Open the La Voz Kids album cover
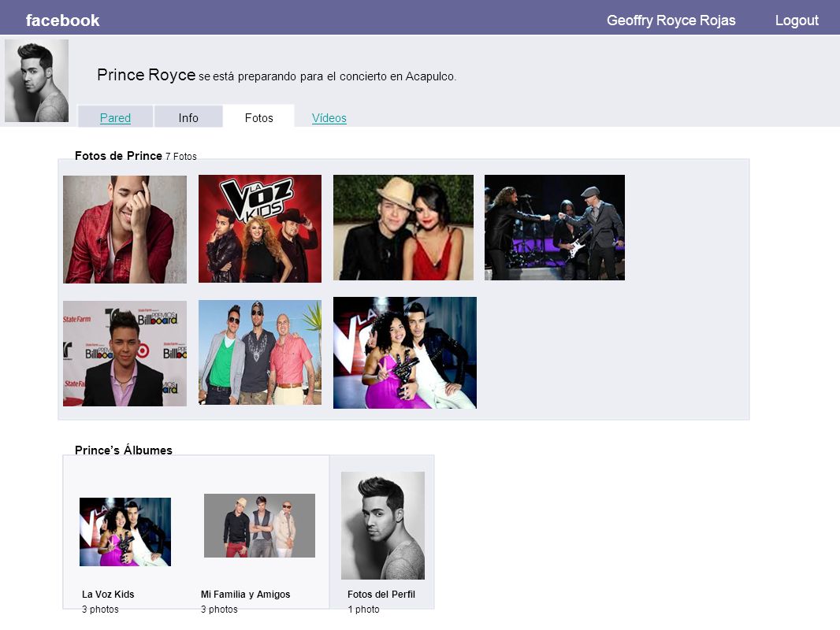This screenshot has width=840, height=630. [125, 532]
